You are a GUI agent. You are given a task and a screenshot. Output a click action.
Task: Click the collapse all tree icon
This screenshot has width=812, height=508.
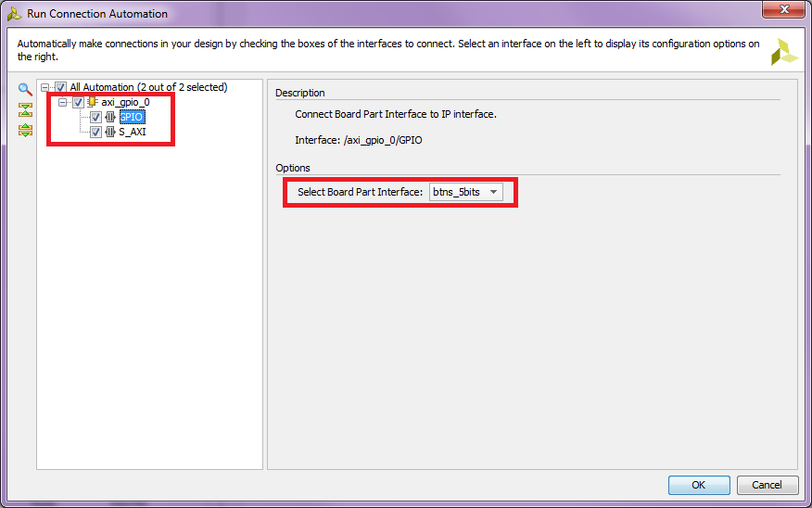tap(25, 109)
